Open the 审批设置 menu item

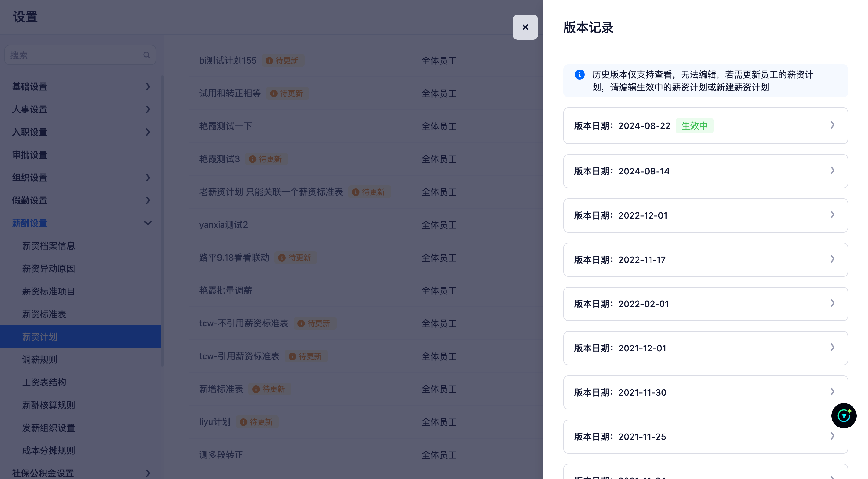click(x=80, y=155)
